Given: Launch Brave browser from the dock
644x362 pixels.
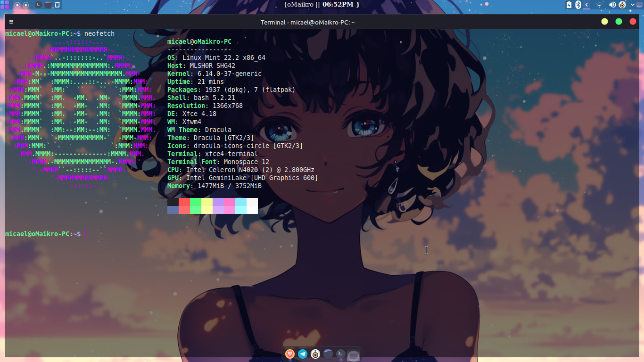Looking at the screenshot, I should [x=290, y=354].
